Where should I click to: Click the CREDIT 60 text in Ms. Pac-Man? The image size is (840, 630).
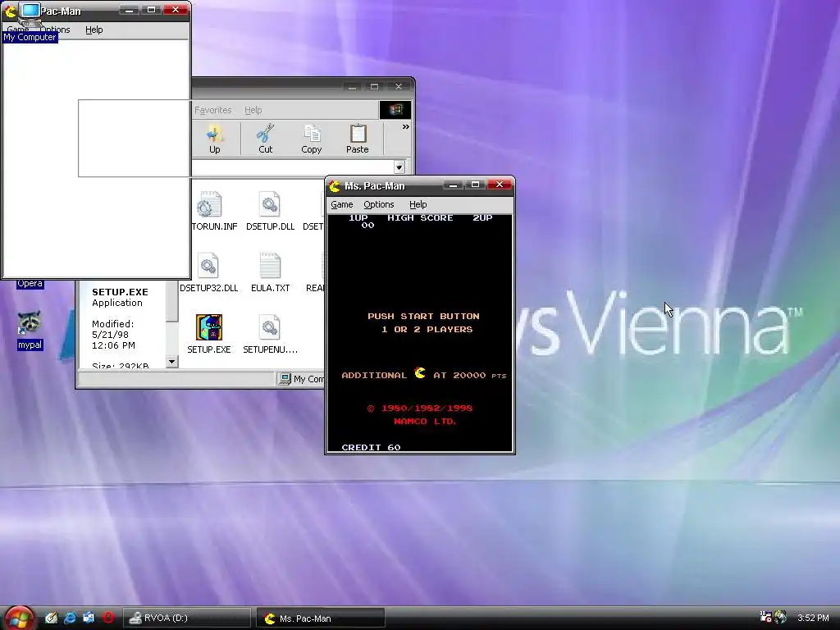[x=371, y=447]
